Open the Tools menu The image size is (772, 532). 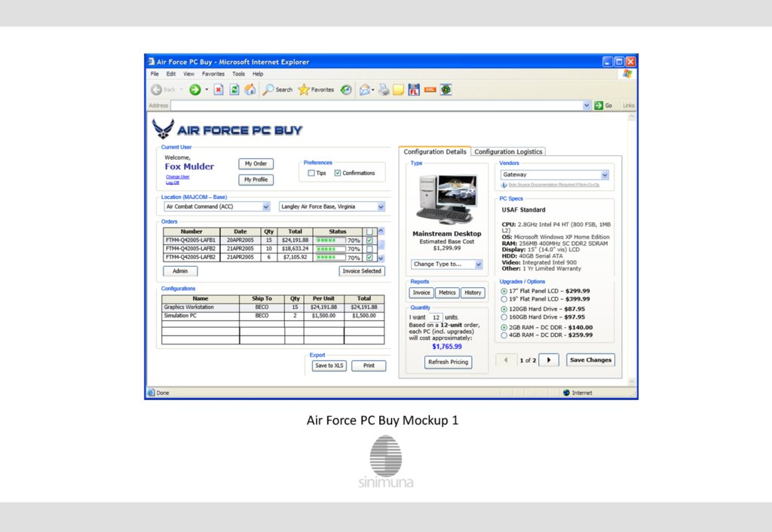tap(238, 74)
